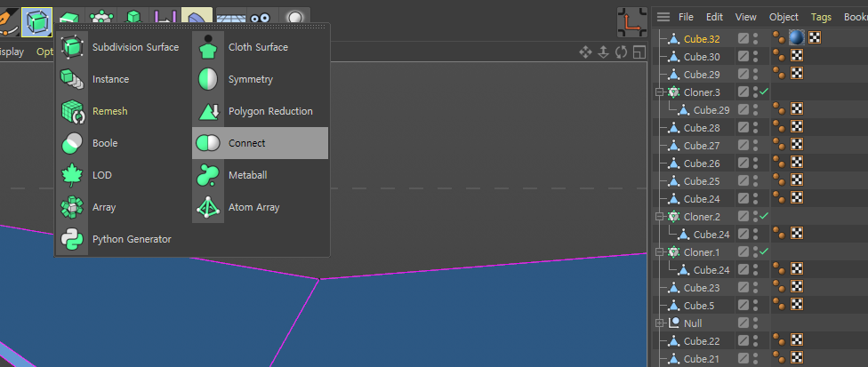Image resolution: width=868 pixels, height=367 pixels.
Task: Toggle visibility dots for Cube.30
Action: click(756, 56)
